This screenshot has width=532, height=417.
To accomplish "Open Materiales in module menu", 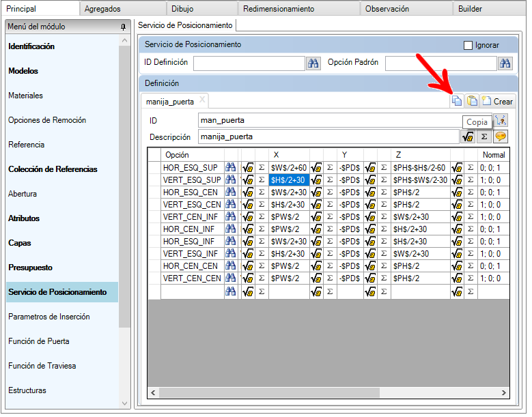I will [26, 96].
